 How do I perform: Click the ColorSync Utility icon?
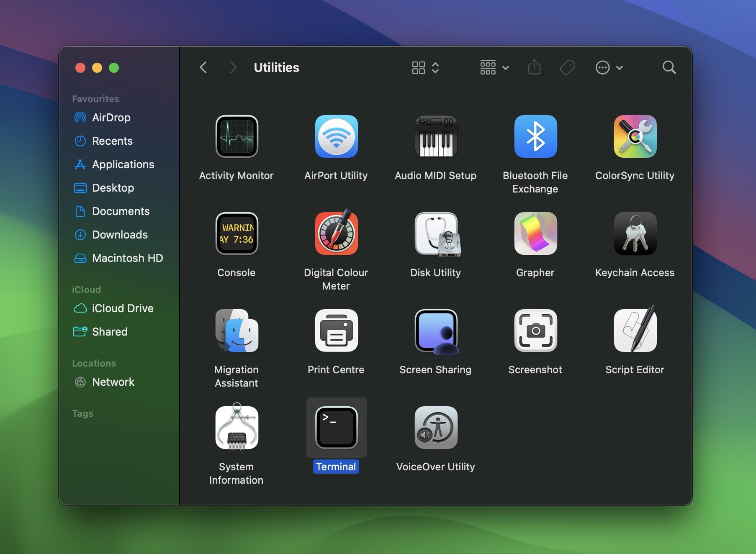click(635, 136)
